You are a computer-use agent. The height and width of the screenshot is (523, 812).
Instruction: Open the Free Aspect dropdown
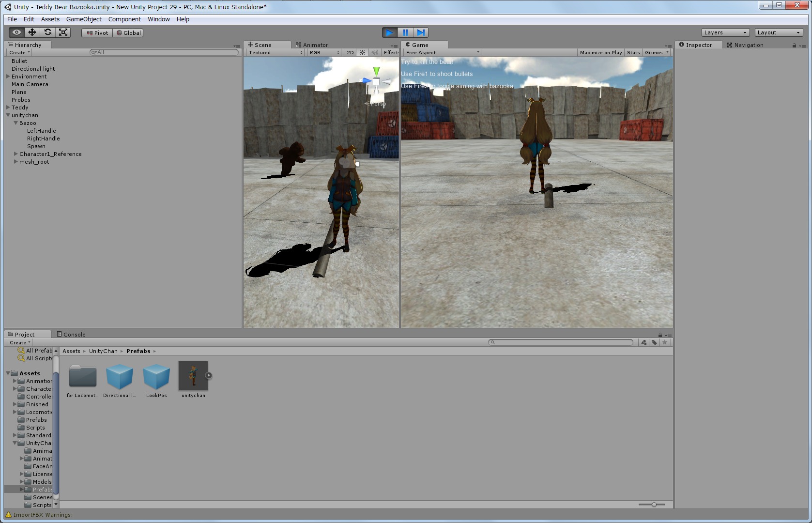click(x=442, y=52)
